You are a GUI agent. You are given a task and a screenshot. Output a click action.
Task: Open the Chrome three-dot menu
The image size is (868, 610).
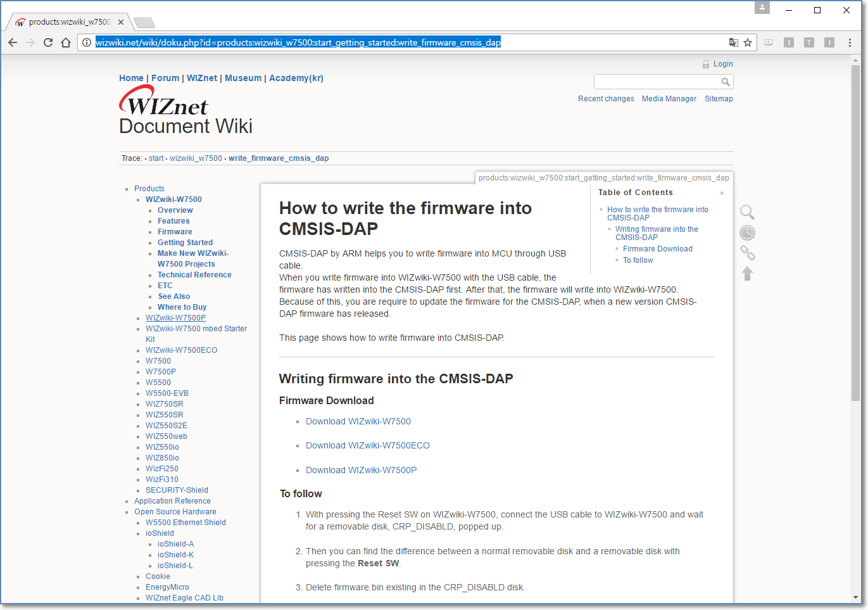click(850, 42)
